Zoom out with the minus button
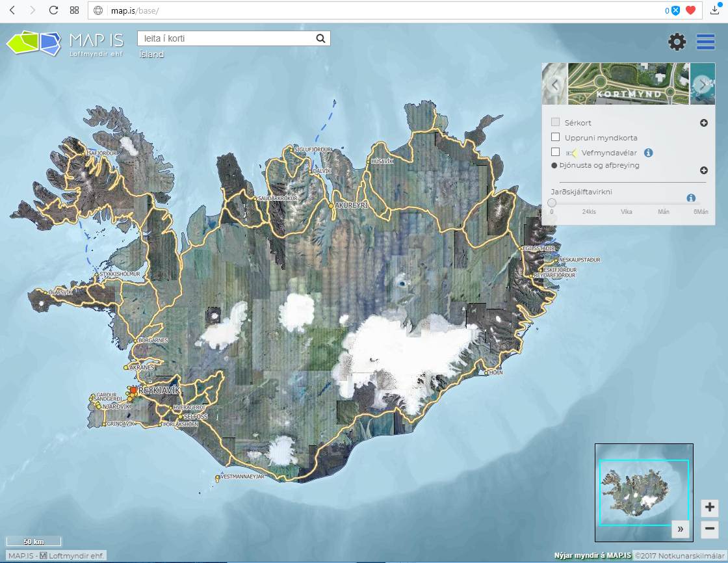 coord(710,529)
